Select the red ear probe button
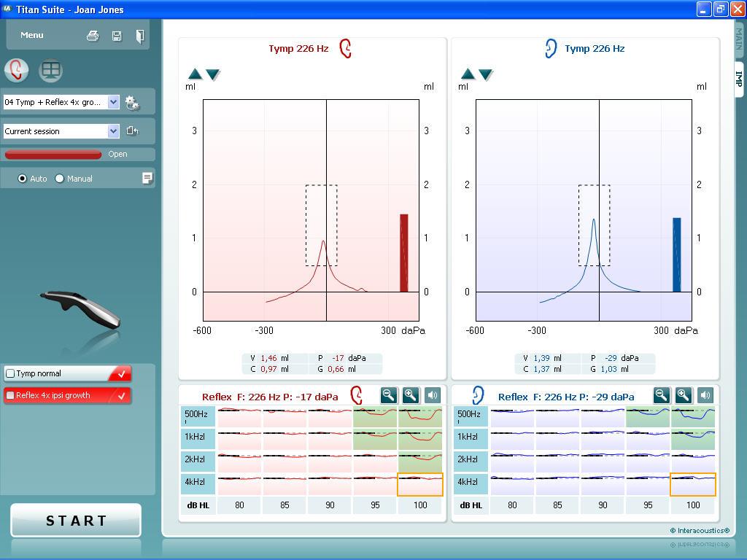The image size is (747, 560). 16,71
